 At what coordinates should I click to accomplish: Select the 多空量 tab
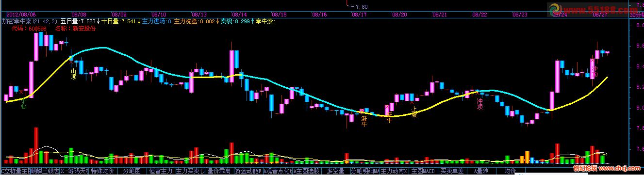coord(335,171)
